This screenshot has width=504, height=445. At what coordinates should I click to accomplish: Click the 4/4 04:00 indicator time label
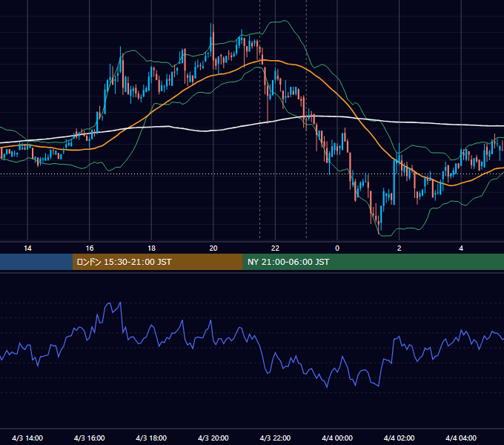point(461,438)
